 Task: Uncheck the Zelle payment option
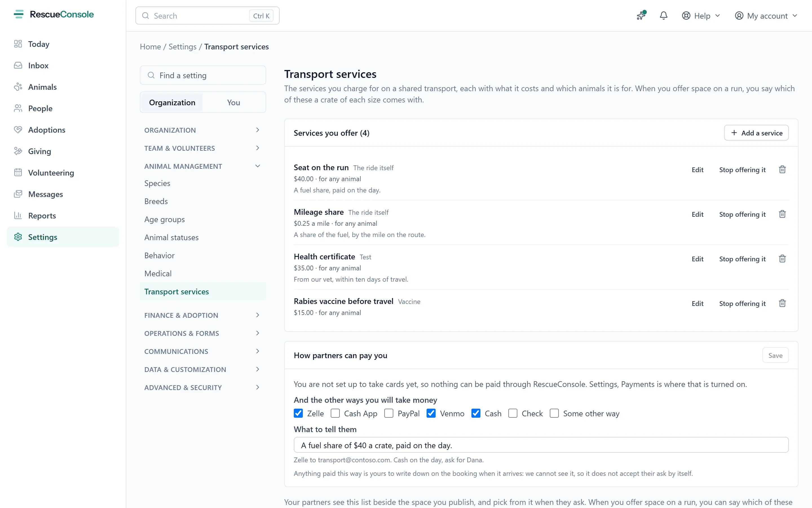point(298,413)
